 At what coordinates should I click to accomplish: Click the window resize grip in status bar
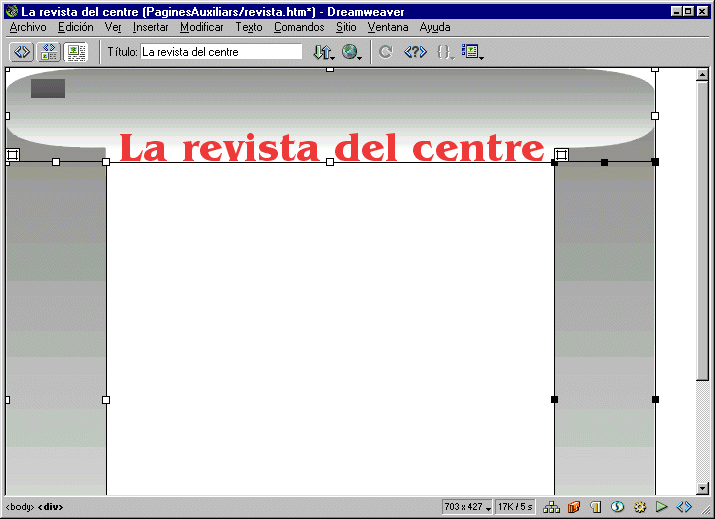[x=705, y=508]
